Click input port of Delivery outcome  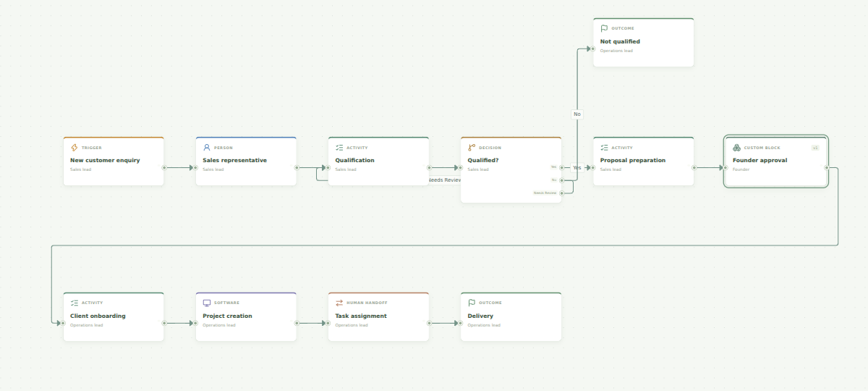click(461, 323)
